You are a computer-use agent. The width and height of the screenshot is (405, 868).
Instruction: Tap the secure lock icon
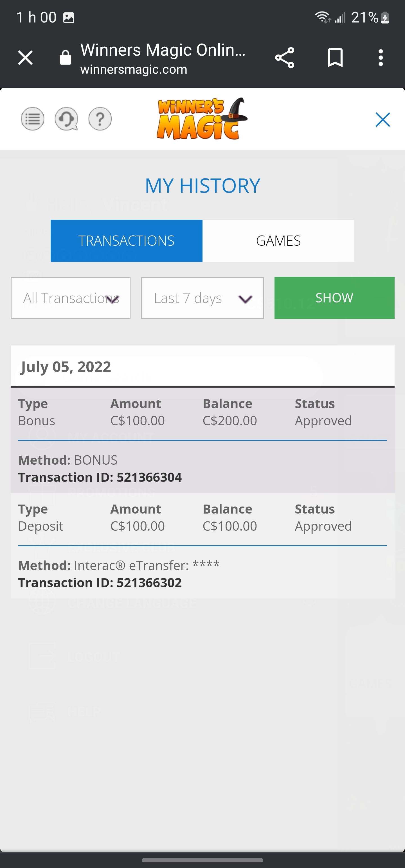click(x=66, y=58)
